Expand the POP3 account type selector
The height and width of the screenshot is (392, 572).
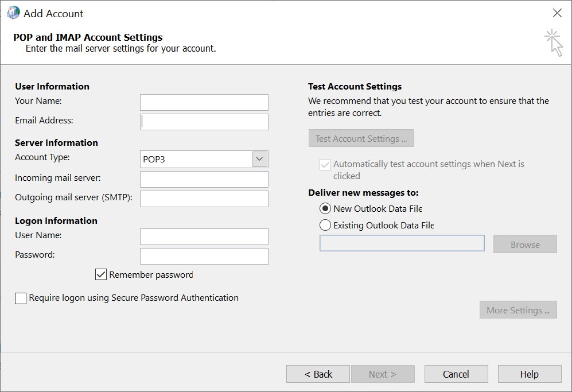[259, 159]
